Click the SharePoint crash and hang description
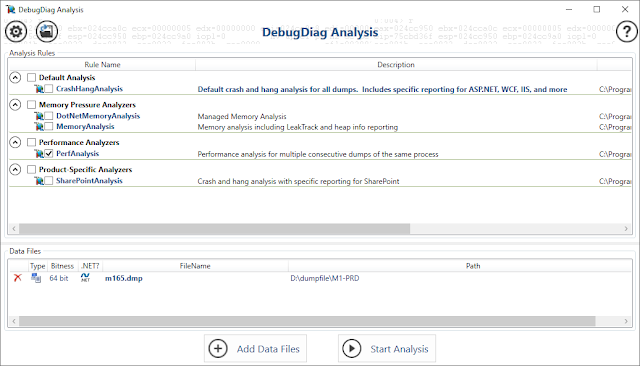640x366 pixels. click(298, 182)
